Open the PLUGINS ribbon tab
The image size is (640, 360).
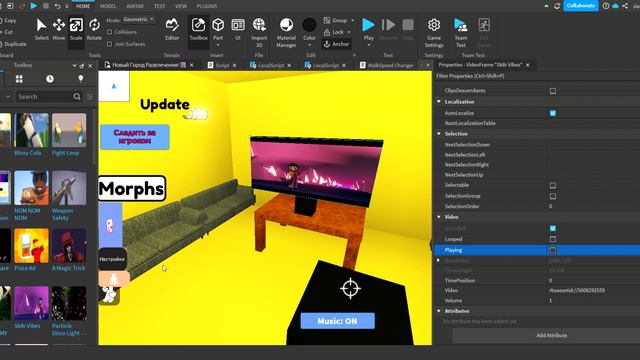(x=207, y=6)
